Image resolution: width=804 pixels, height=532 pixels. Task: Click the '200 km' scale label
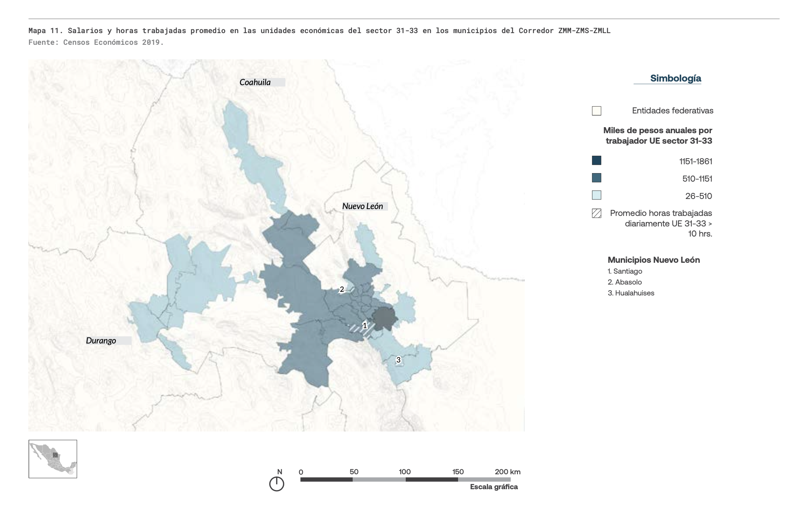(x=508, y=472)
